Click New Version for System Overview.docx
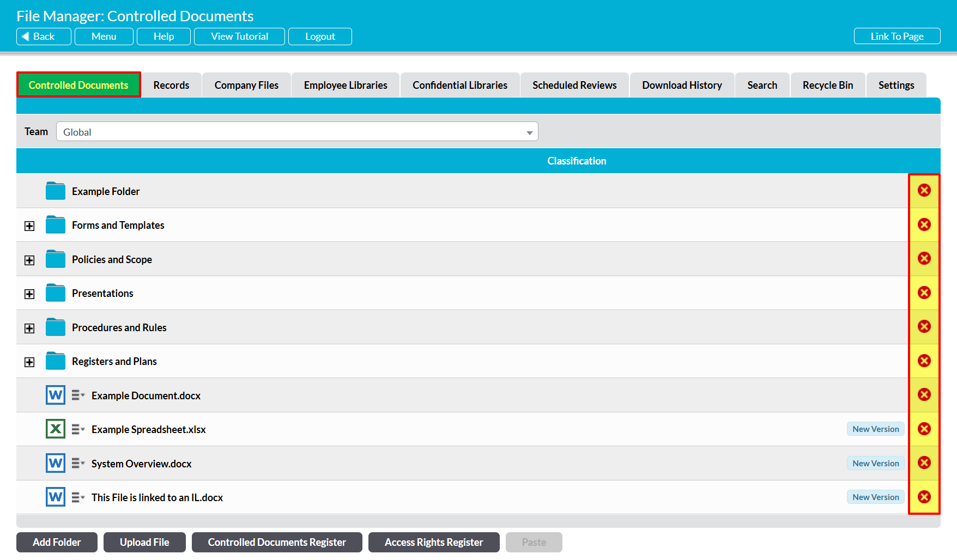957x560 pixels. tap(875, 463)
